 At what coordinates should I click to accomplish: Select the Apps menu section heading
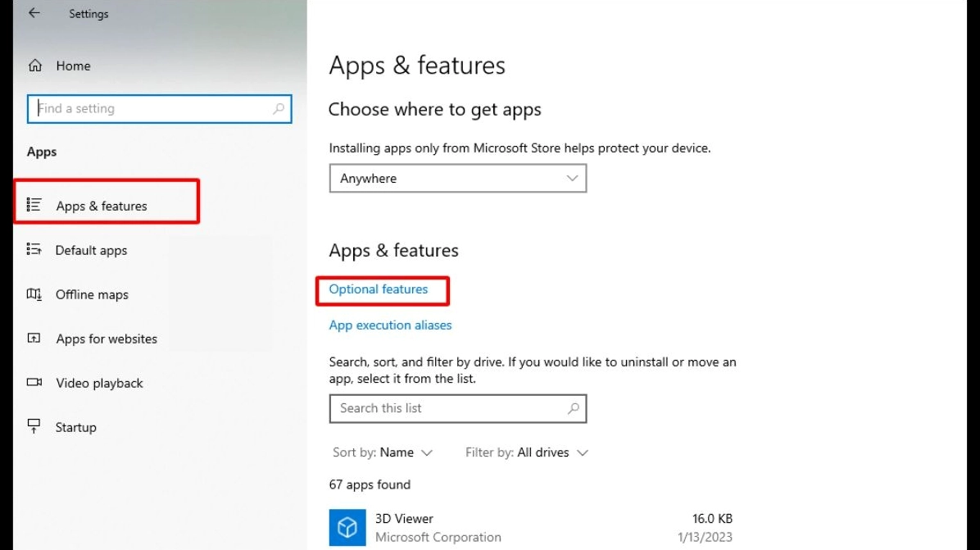42,152
